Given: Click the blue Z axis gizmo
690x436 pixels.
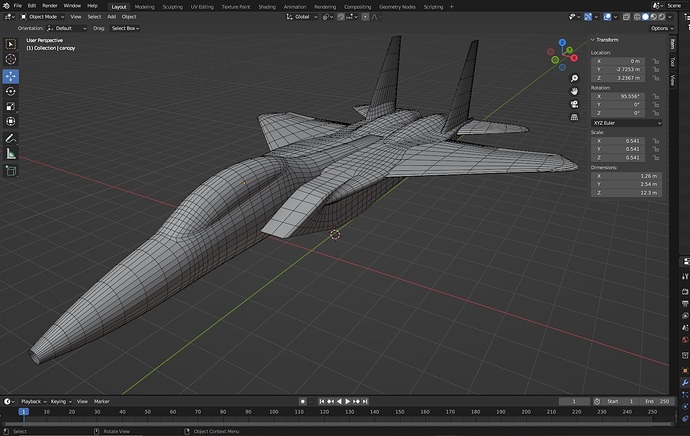Looking at the screenshot, I should pyautogui.click(x=562, y=42).
